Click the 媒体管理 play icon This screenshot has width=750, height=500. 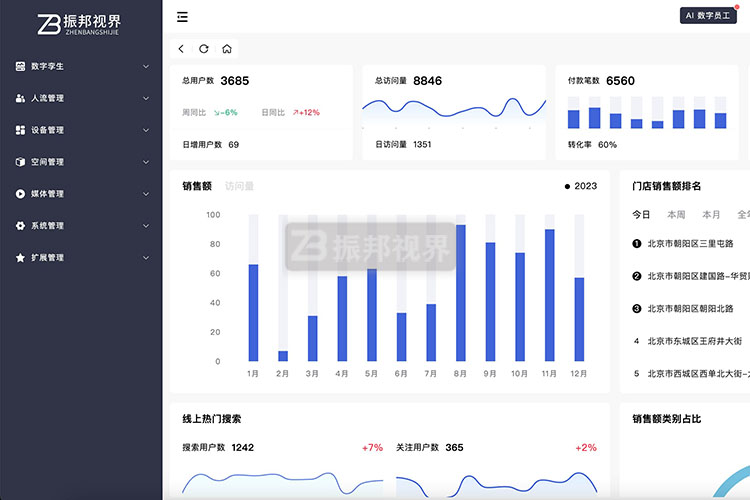tap(20, 194)
